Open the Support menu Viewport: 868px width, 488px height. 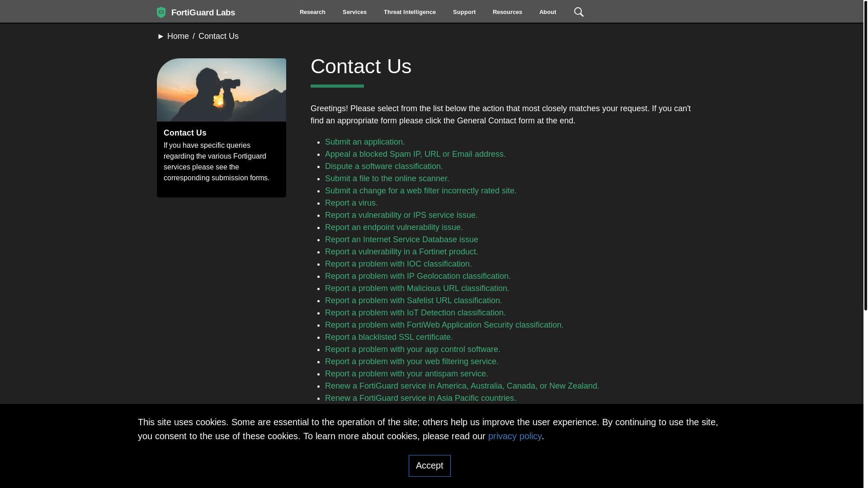tap(464, 12)
